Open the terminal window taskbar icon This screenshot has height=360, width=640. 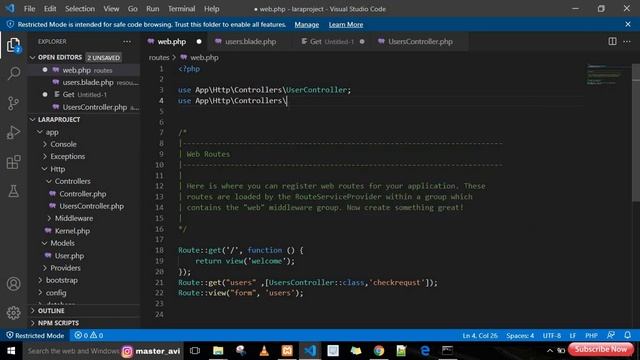tap(447, 351)
